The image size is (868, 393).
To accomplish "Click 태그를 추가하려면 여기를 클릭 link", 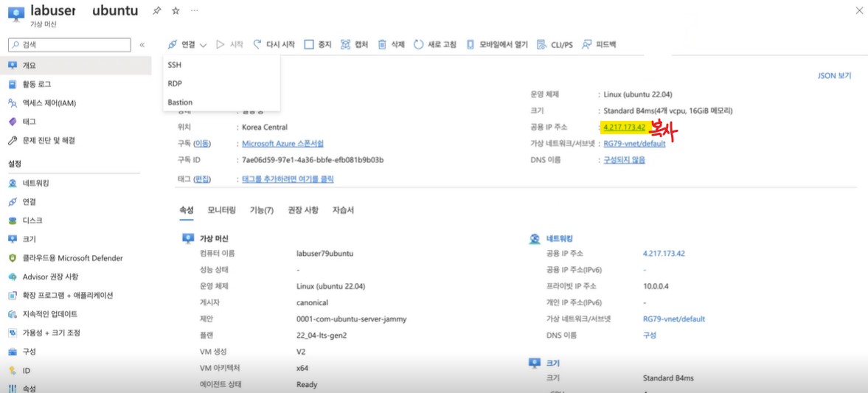I will tap(288, 178).
